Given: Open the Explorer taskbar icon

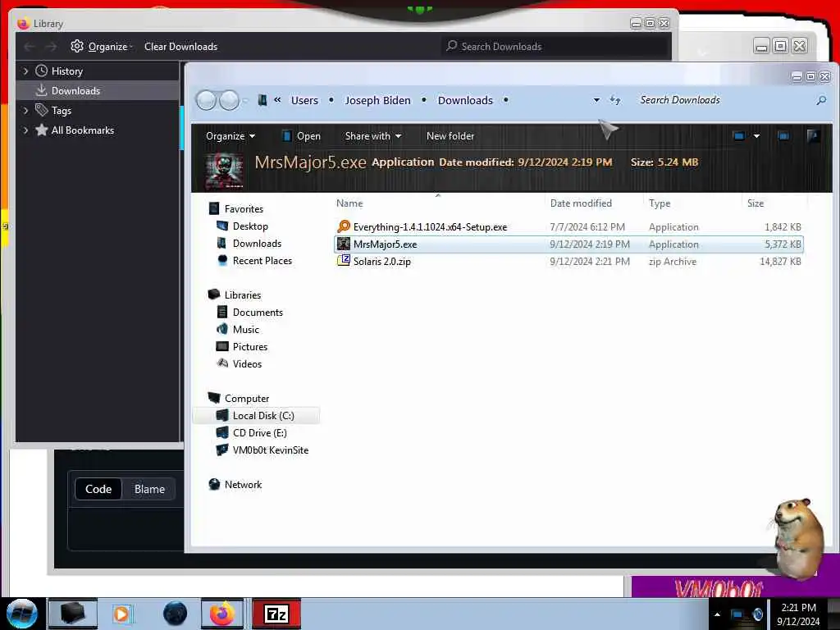Looking at the screenshot, I should (73, 614).
